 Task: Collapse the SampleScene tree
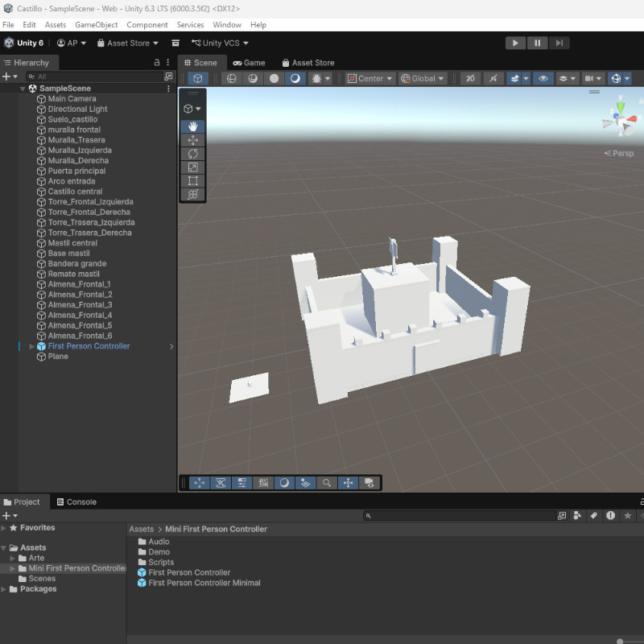click(23, 89)
